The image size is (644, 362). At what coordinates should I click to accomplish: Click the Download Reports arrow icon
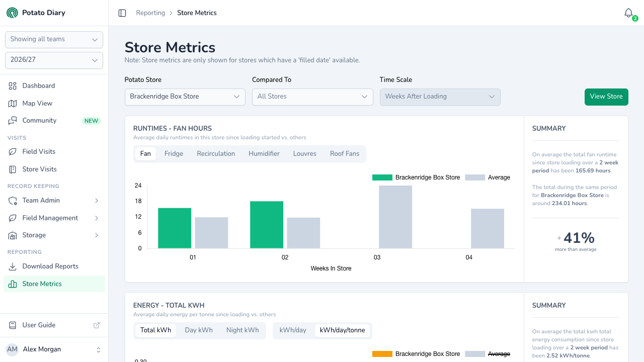click(13, 266)
